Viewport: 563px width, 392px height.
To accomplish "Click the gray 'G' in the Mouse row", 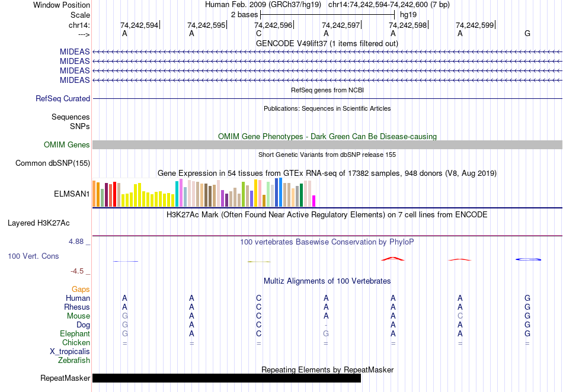I will [x=124, y=316].
